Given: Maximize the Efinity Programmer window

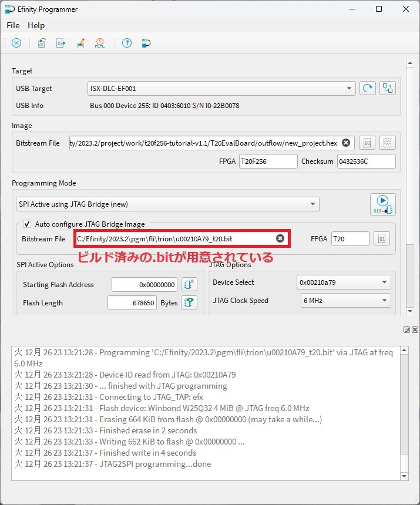Looking at the screenshot, I should [379, 9].
